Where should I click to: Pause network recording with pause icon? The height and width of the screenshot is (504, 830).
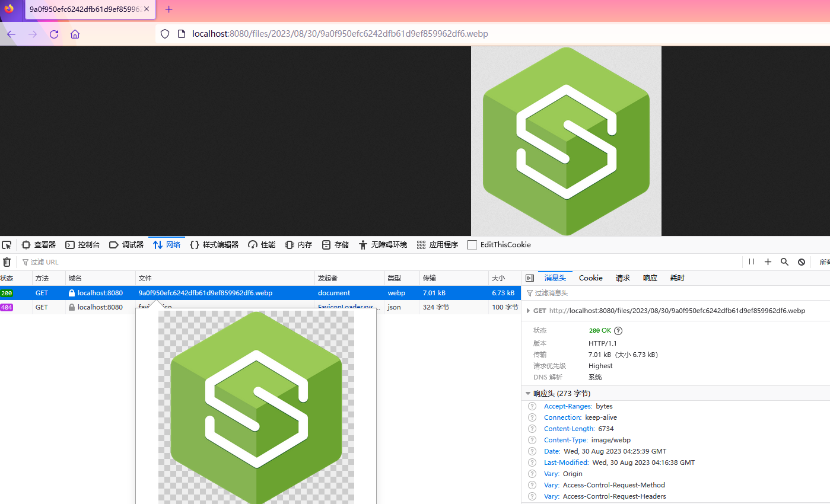click(752, 262)
